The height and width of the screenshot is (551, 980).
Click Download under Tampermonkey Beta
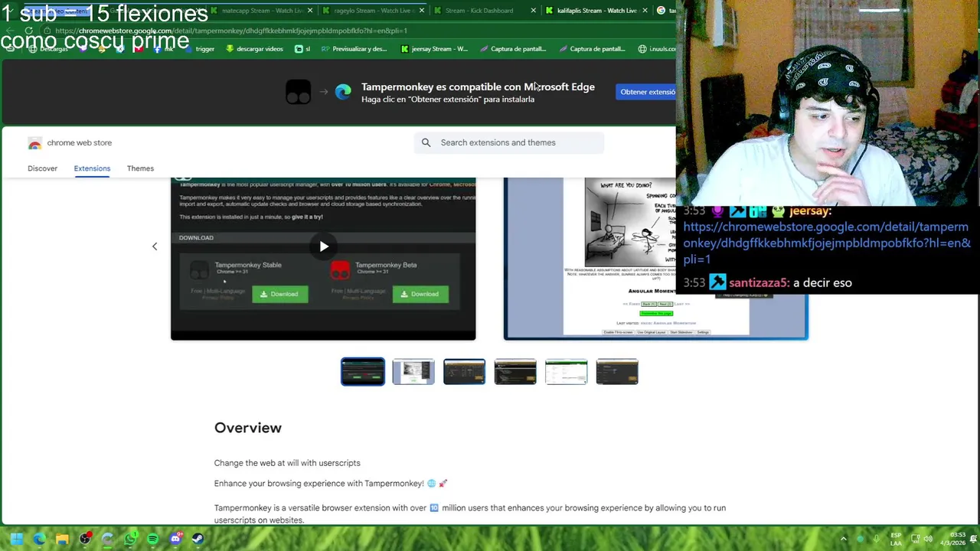(x=420, y=294)
